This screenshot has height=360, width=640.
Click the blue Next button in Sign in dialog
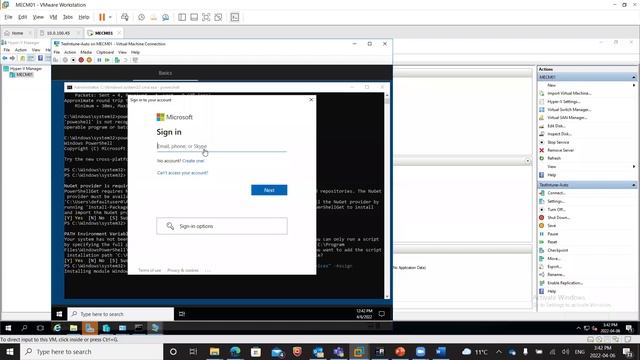coord(269,190)
